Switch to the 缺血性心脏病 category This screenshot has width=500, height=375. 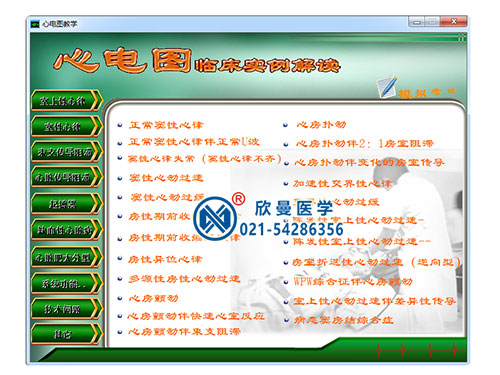click(66, 230)
